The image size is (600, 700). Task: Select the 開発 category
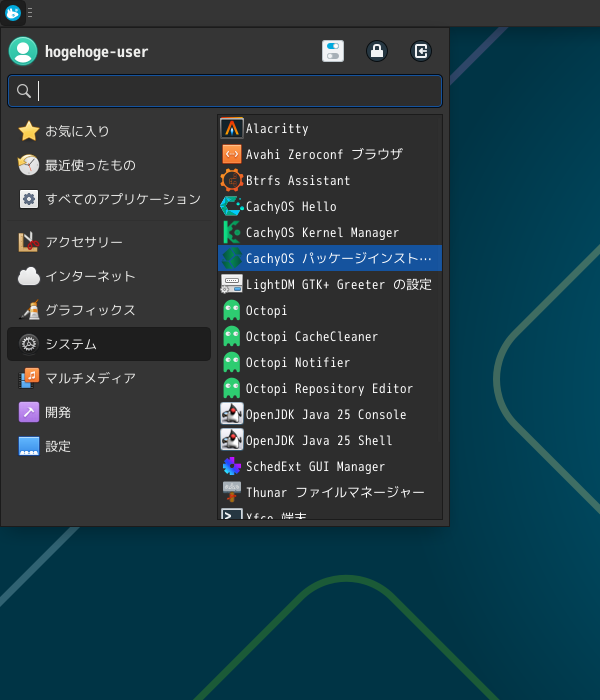click(109, 412)
